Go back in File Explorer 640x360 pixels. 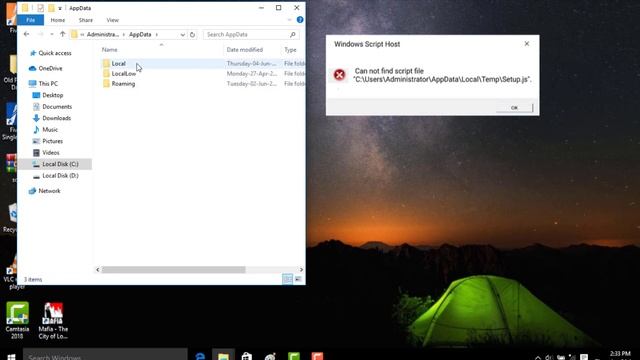27,35
